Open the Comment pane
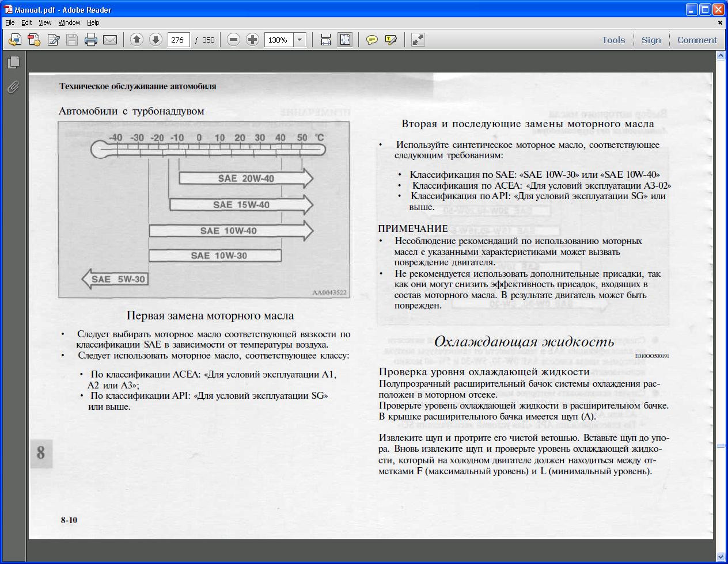This screenshot has height=564, width=728. tap(697, 40)
